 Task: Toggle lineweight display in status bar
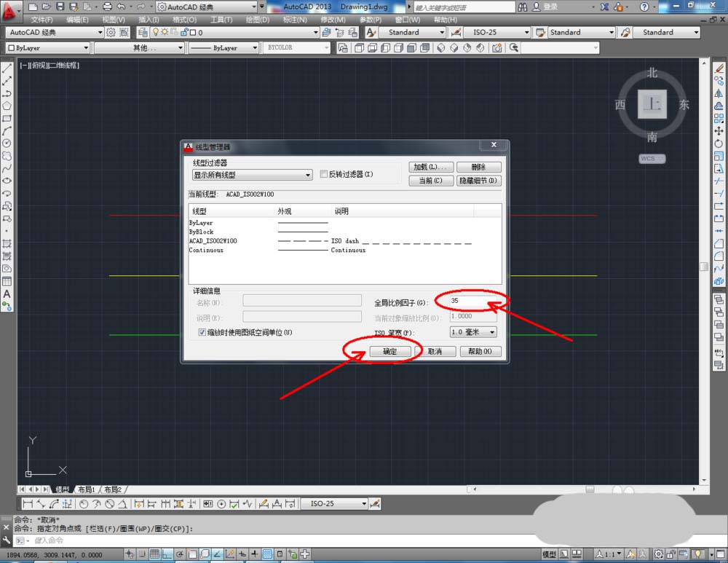click(x=254, y=554)
